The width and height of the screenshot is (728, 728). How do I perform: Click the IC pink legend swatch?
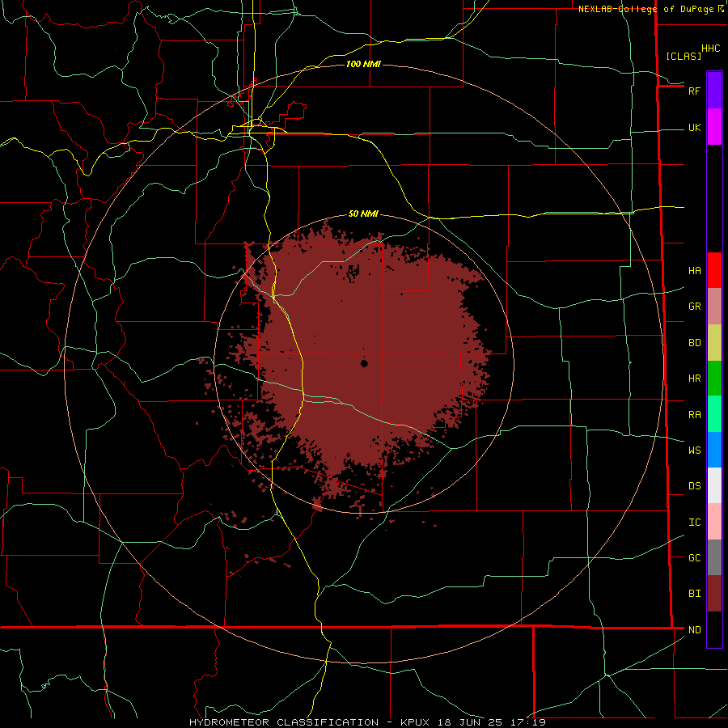coord(714,522)
